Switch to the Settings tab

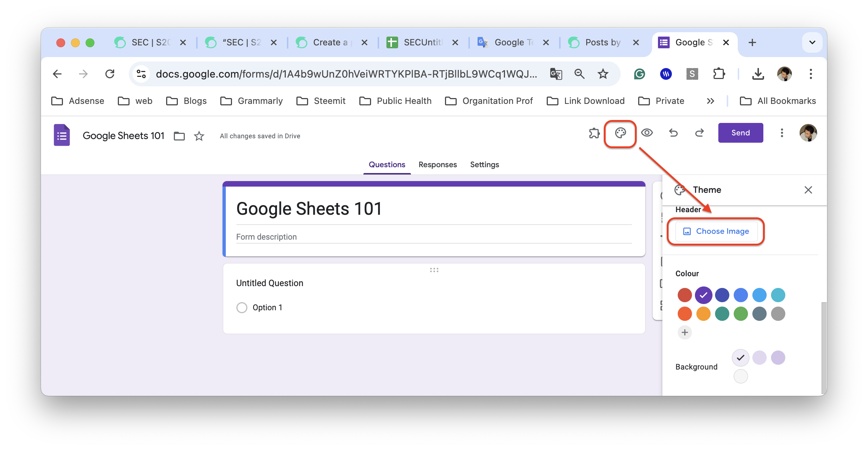[484, 165]
